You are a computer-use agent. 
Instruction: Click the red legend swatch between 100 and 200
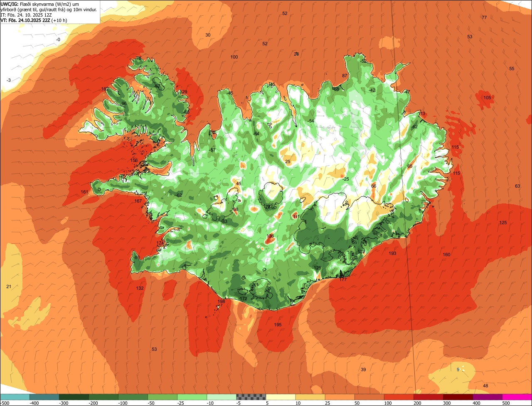tap(399, 396)
